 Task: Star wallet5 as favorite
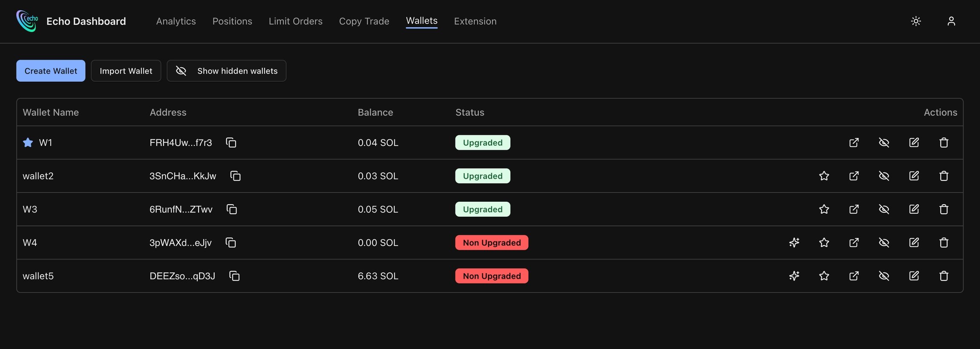pos(824,276)
